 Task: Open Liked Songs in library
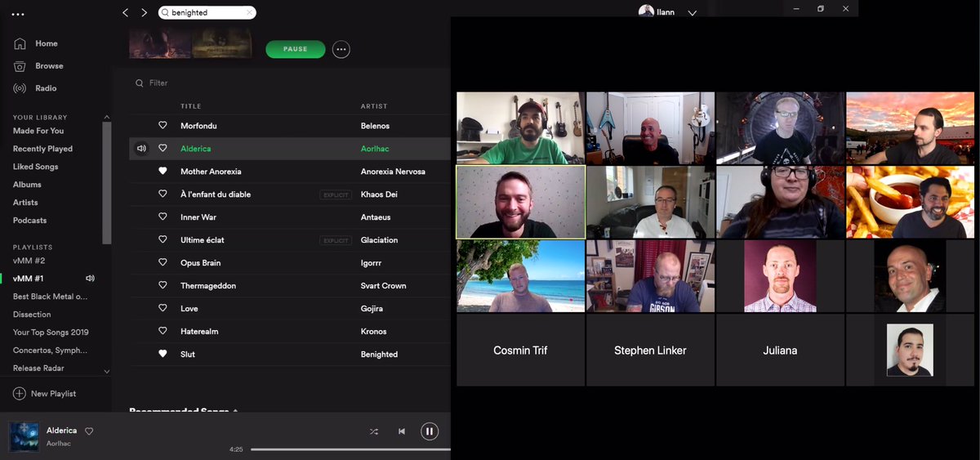tap(35, 167)
